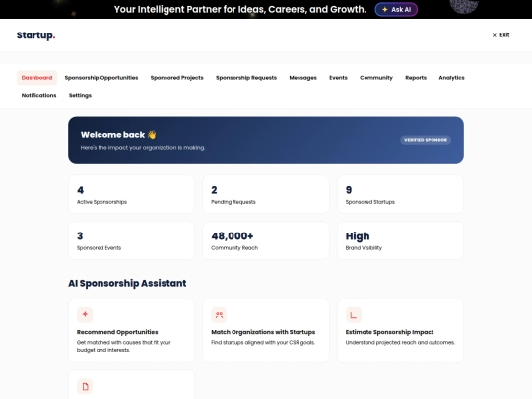Image resolution: width=532 pixels, height=399 pixels.
Task: Click 'Understand projected reach and outcomes' text
Action: [400, 342]
